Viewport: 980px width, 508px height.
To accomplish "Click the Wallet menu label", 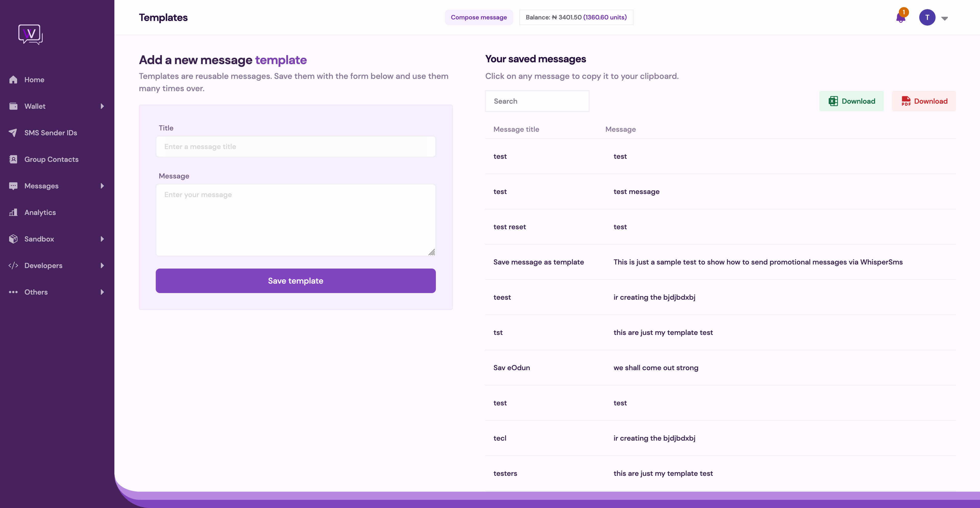I will [35, 106].
